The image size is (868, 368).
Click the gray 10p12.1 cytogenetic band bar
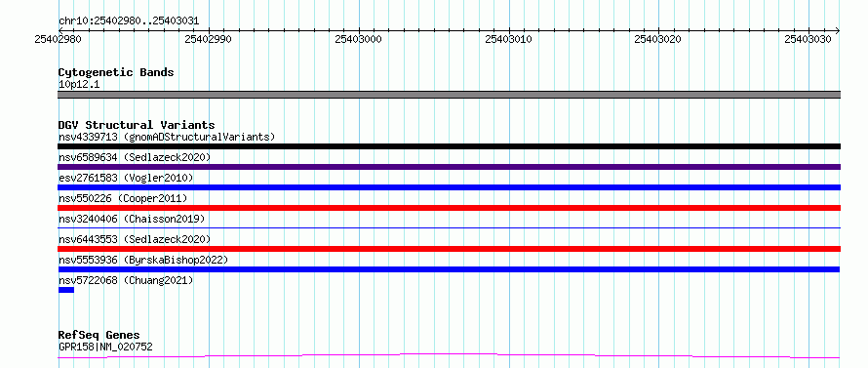pyautogui.click(x=449, y=95)
